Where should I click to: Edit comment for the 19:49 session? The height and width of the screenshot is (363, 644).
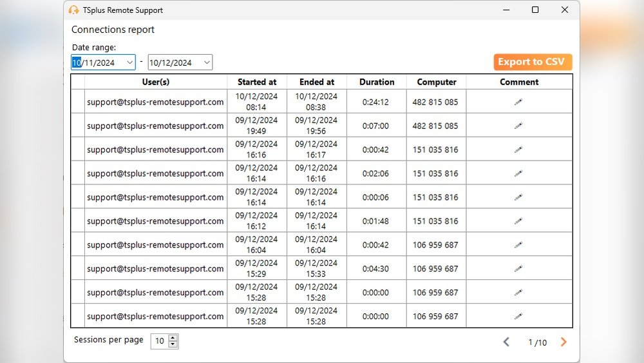518,125
